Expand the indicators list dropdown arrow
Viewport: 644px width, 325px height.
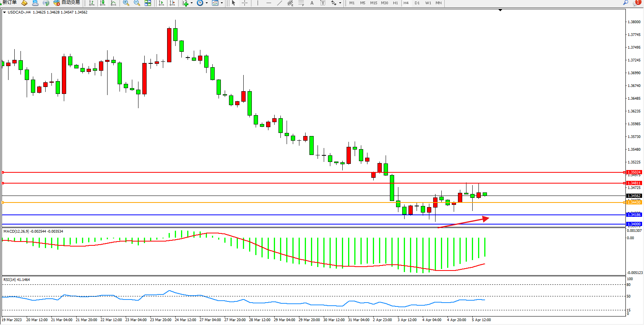coord(192,3)
